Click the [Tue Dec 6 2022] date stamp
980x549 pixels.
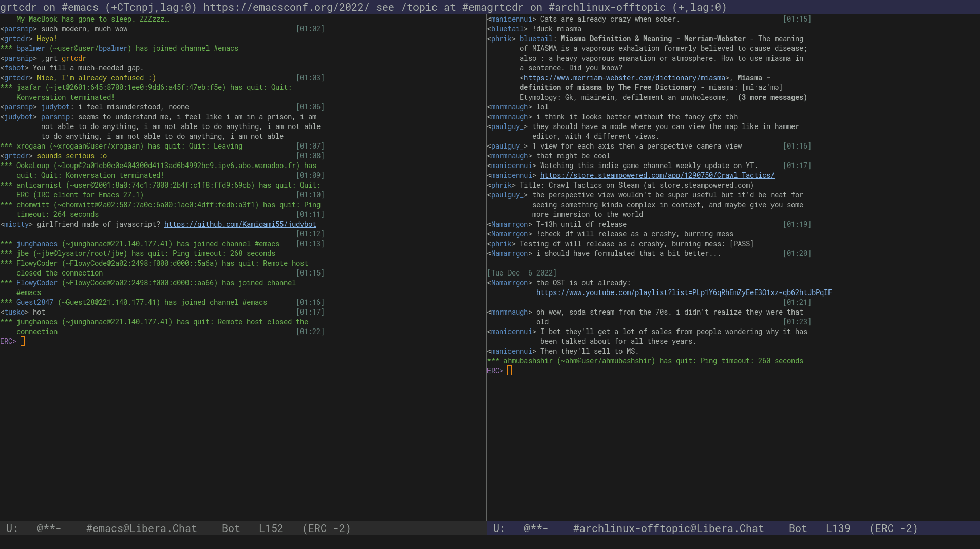tap(522, 273)
